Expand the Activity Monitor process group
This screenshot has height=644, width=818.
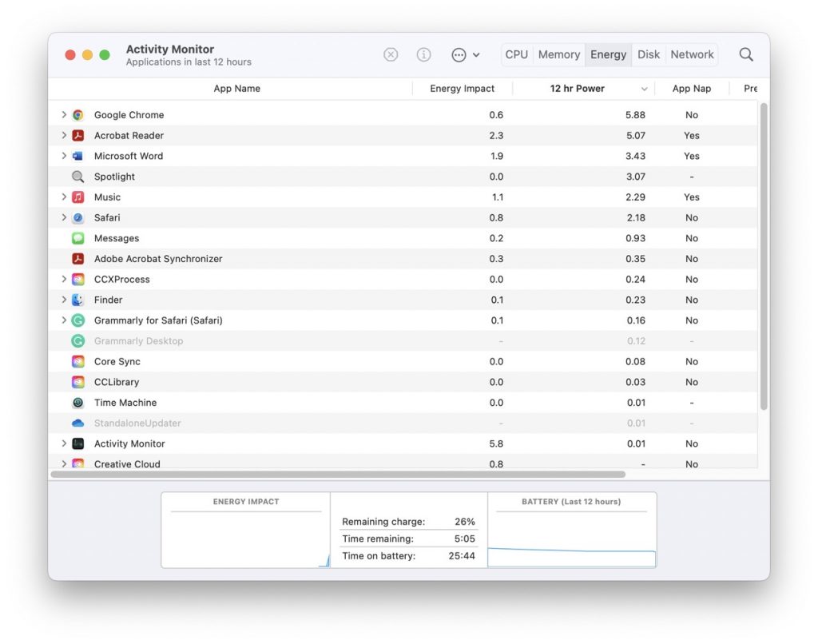64,443
